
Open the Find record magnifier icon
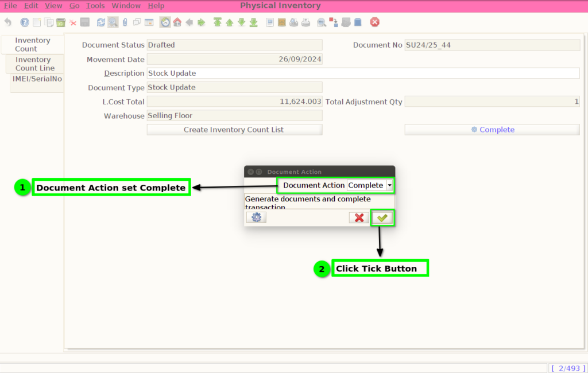113,22
